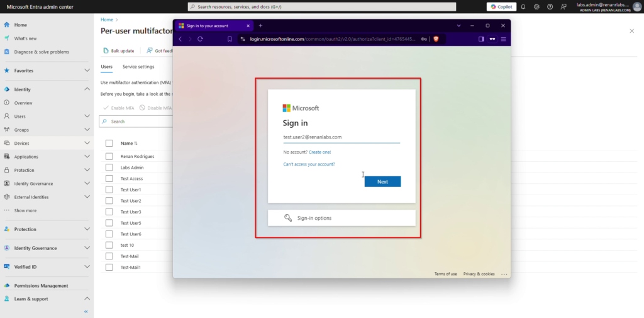This screenshot has height=318, width=644.
Task: Click browser back arrow
Action: [180, 39]
